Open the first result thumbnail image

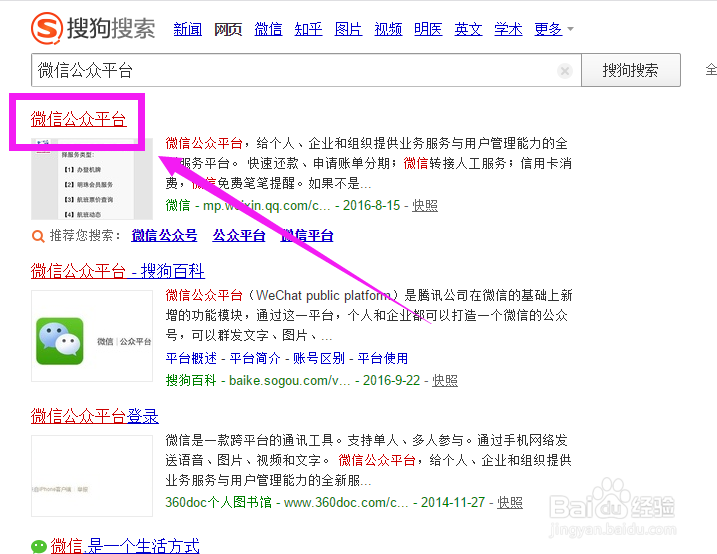click(x=91, y=179)
